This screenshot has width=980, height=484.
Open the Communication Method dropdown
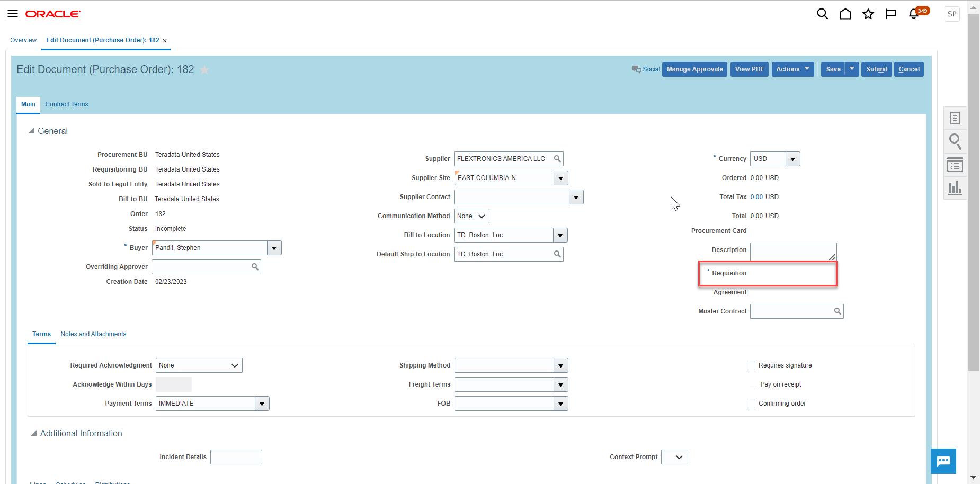point(471,216)
